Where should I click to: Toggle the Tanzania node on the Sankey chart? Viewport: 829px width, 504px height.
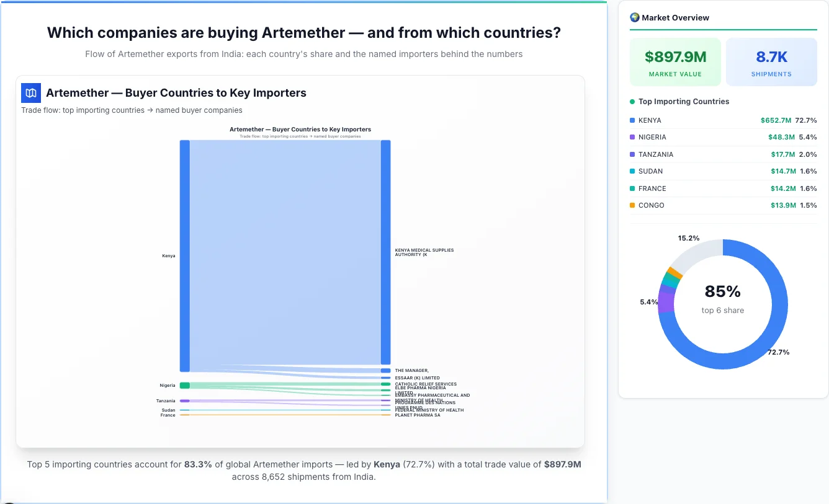coord(184,401)
